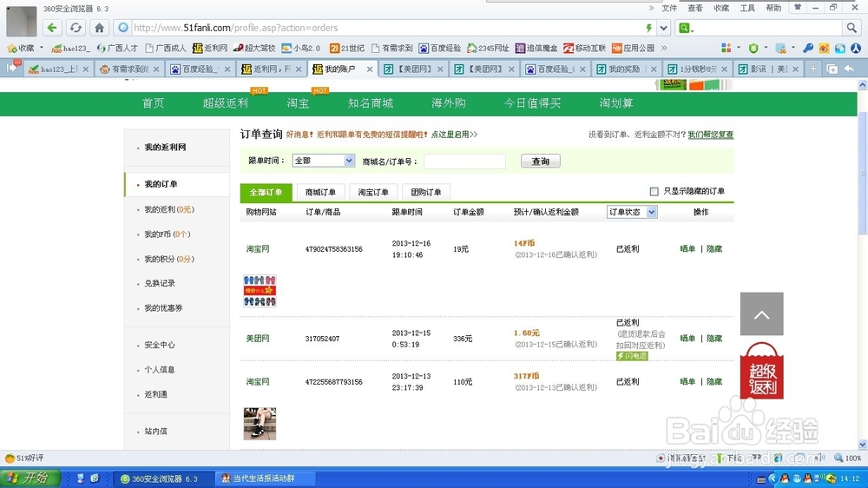Viewport: 868px width, 488px height.
Task: Go back with the green arrow button
Action: click(x=52, y=28)
